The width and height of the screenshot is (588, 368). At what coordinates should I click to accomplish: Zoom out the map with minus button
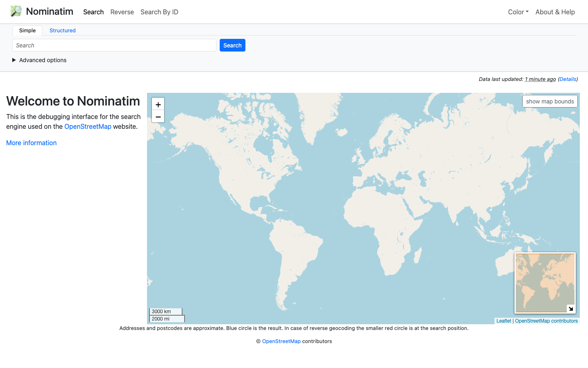(158, 117)
